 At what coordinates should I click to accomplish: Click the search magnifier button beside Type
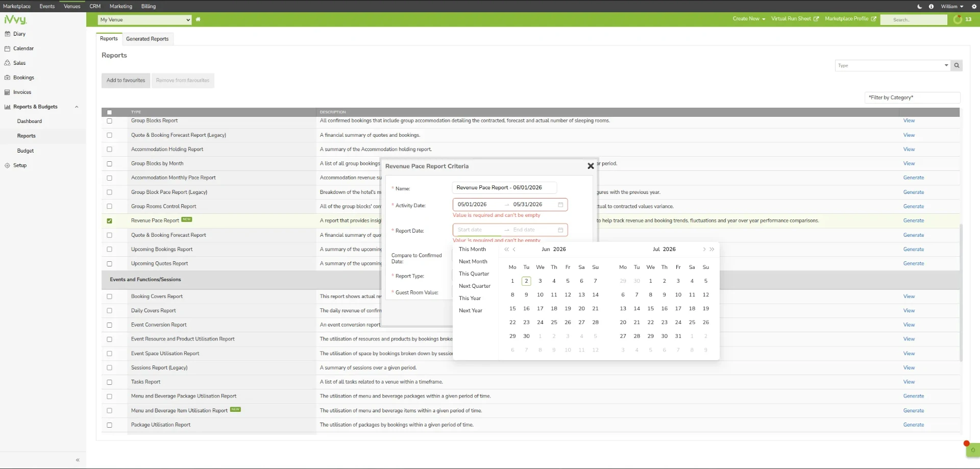tap(957, 65)
